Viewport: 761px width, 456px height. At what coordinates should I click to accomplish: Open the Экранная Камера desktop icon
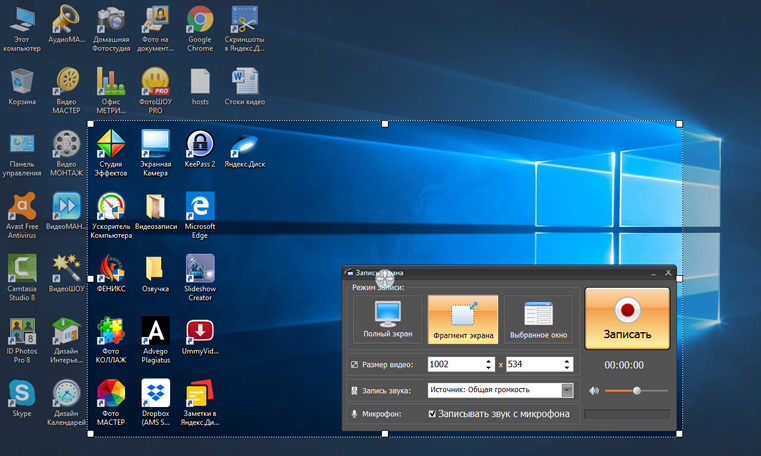click(155, 153)
